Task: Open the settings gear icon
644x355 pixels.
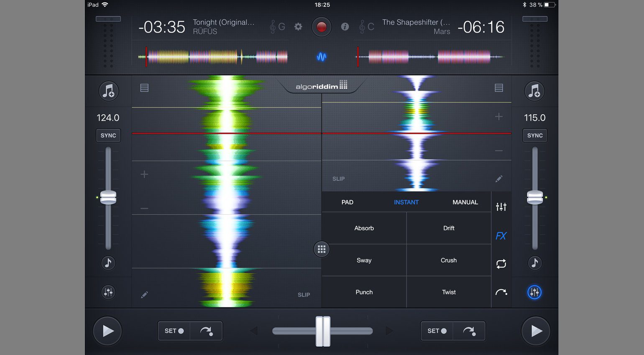Action: pos(298,27)
